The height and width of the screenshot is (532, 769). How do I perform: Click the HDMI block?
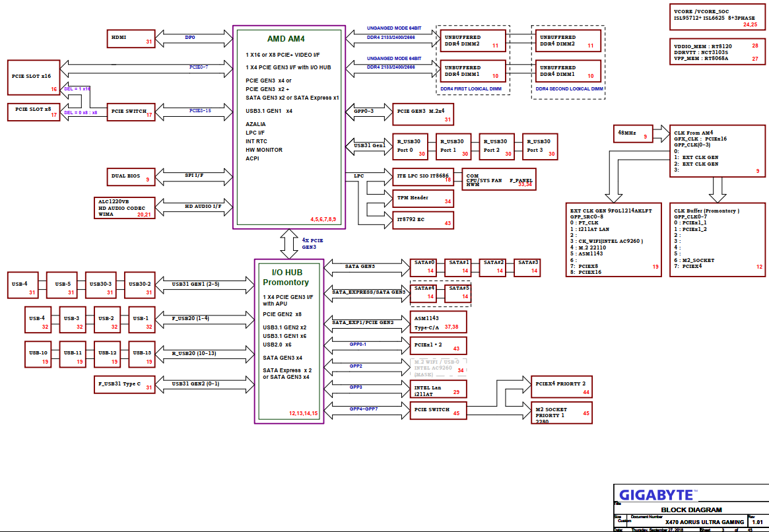pos(131,39)
